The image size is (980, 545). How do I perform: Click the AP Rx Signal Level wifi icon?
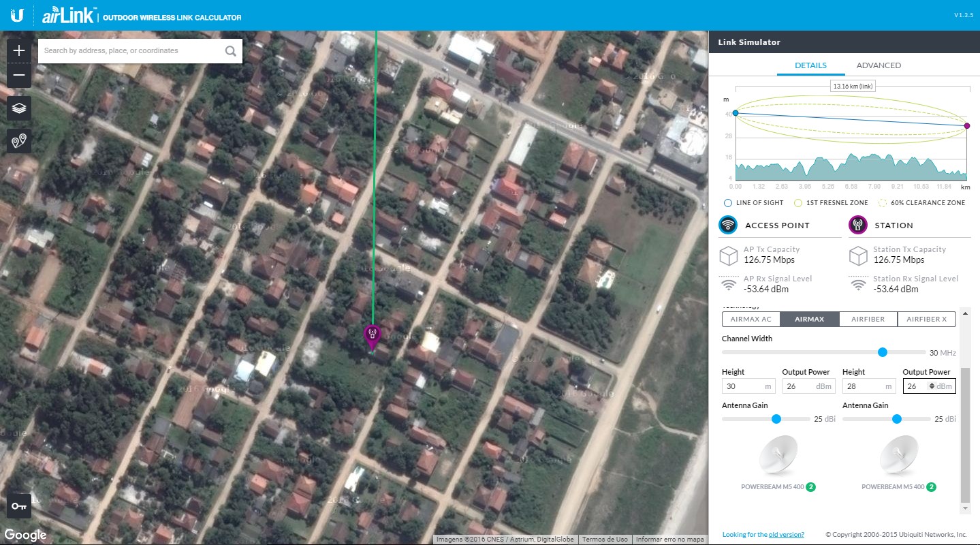tap(729, 284)
